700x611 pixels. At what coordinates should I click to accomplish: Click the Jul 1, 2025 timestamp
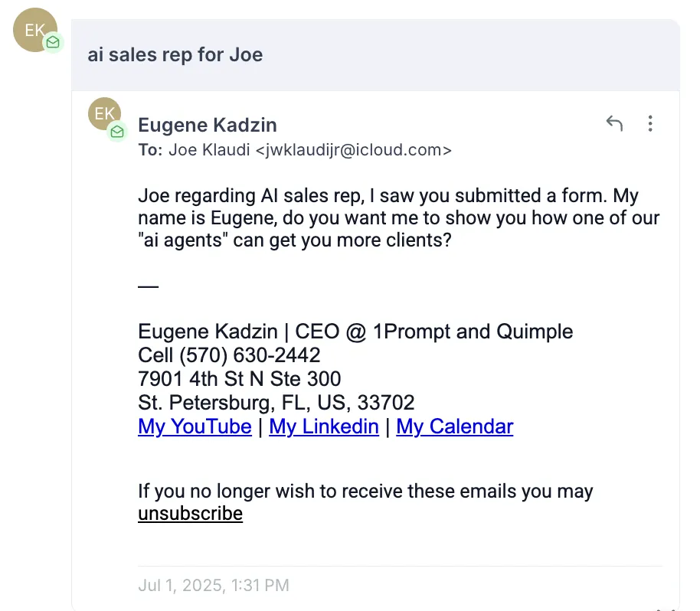(214, 585)
